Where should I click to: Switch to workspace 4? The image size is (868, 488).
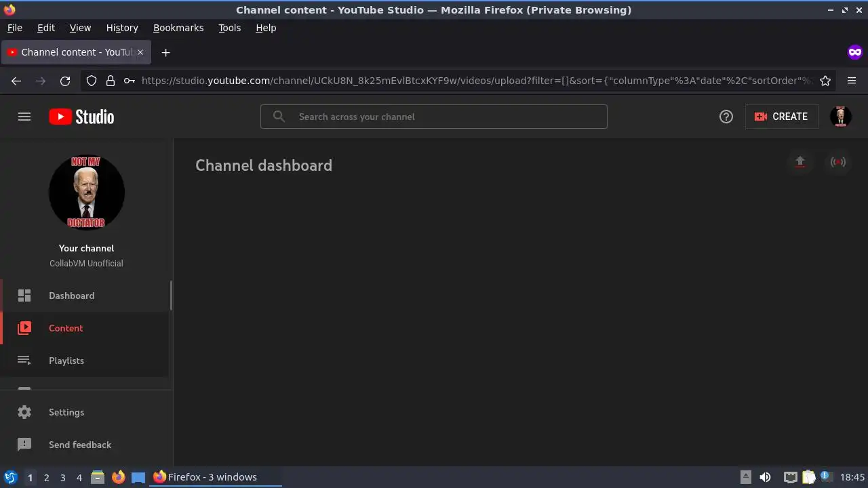tap(79, 477)
